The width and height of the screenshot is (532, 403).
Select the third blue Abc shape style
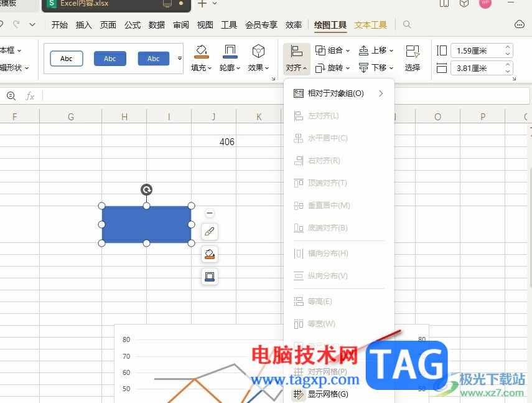pyautogui.click(x=153, y=59)
